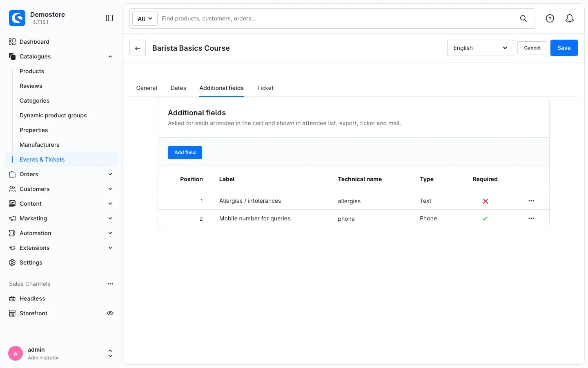Expand the Customers menu chevron
This screenshot has width=588, height=368.
pyautogui.click(x=110, y=189)
